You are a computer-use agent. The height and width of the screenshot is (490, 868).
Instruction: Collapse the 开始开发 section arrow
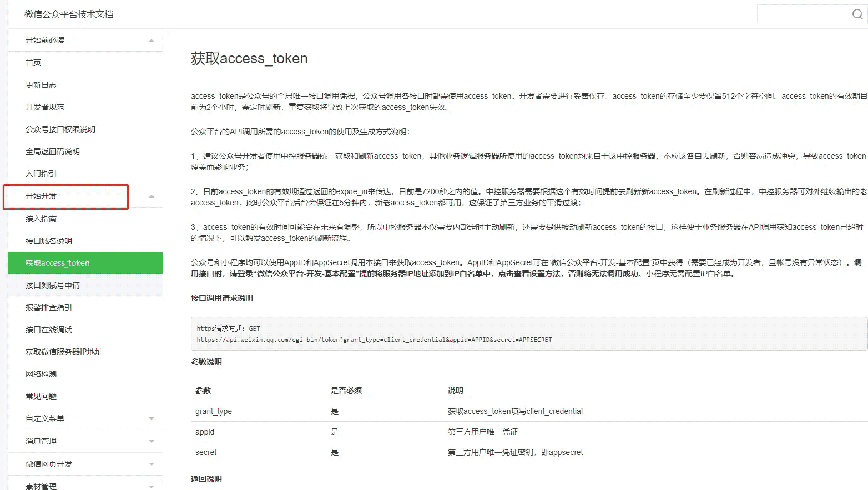152,196
